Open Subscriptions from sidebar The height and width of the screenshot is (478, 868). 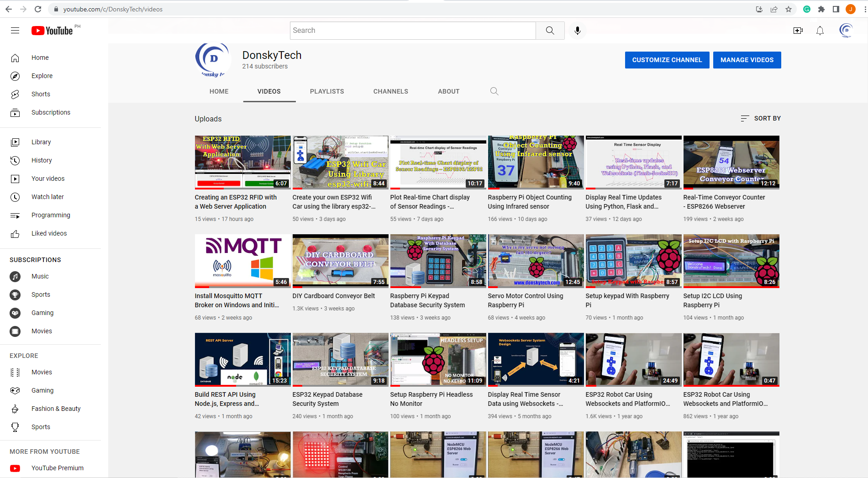tap(51, 112)
